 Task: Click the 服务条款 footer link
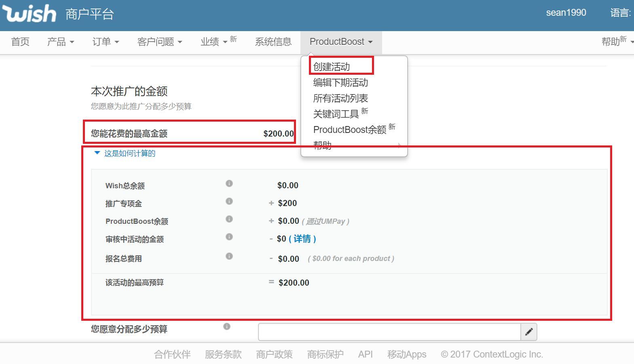pos(223,354)
